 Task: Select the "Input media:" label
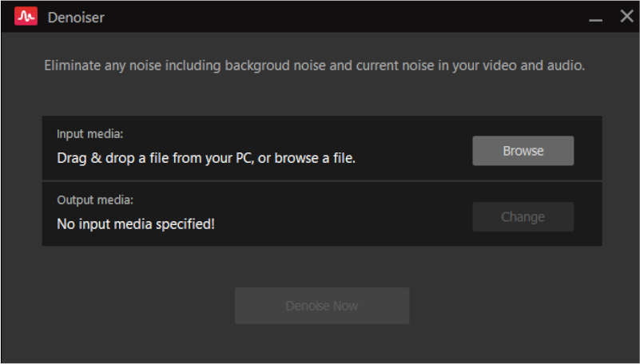[89, 134]
